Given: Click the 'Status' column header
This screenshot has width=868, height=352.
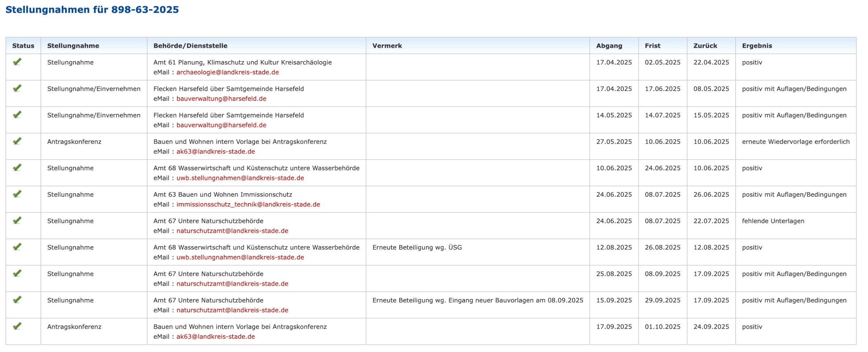Looking at the screenshot, I should [23, 46].
